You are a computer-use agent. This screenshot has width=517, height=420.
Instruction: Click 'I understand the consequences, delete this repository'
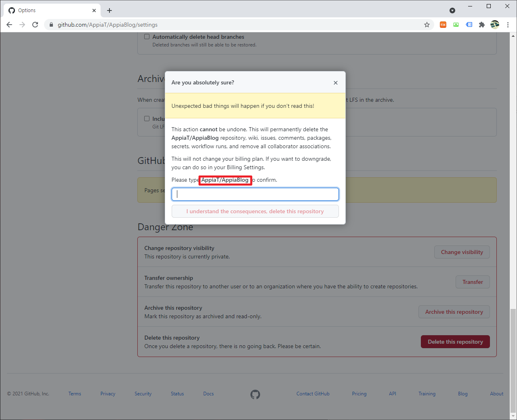click(x=255, y=211)
